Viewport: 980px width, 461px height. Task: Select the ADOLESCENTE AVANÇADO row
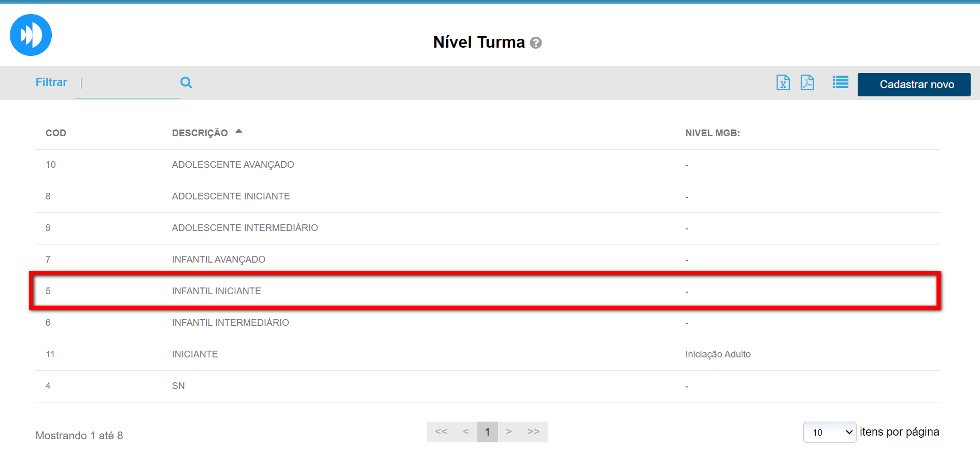coord(233,165)
